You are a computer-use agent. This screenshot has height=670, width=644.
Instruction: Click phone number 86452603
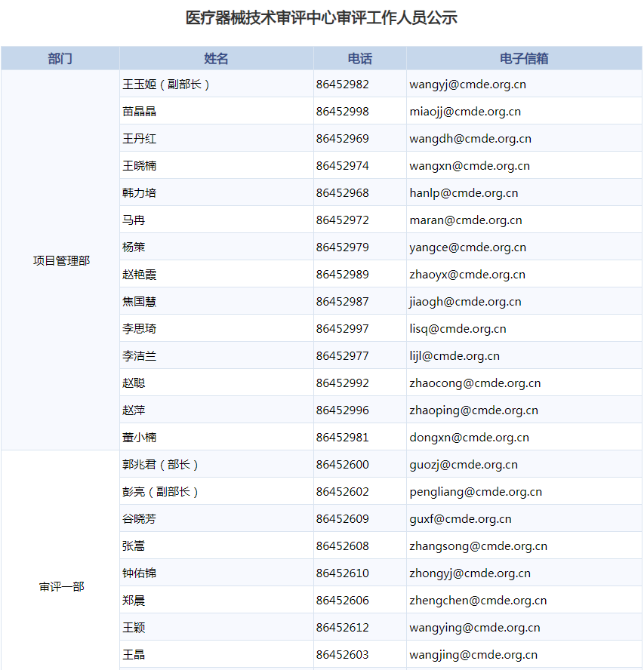pyautogui.click(x=343, y=655)
